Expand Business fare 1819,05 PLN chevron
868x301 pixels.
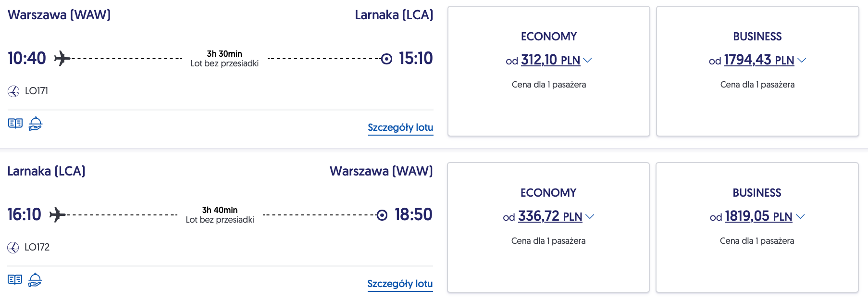pos(800,216)
